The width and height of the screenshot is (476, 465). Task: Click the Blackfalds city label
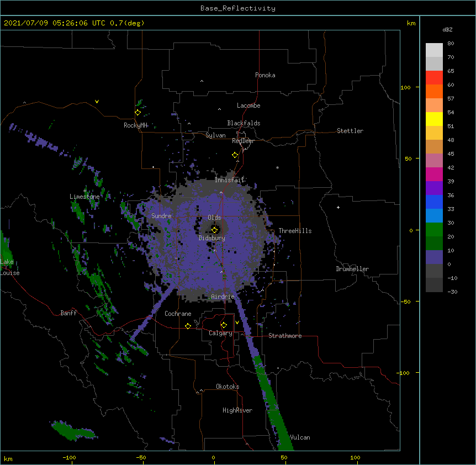pyautogui.click(x=244, y=123)
